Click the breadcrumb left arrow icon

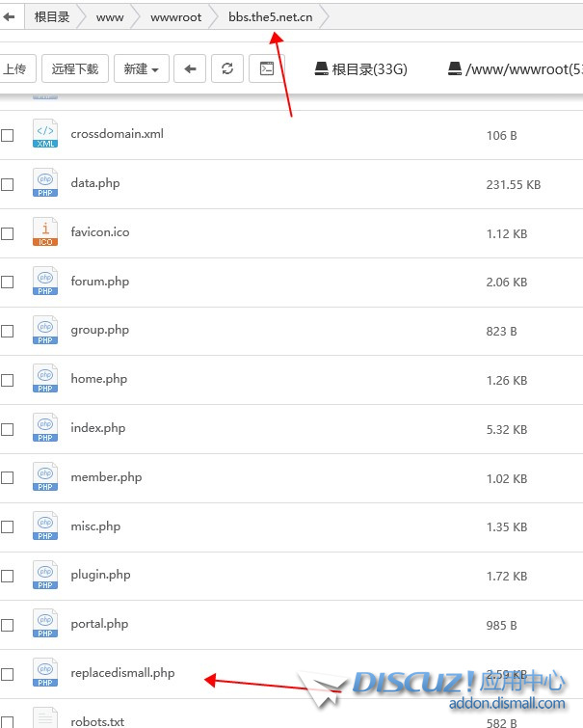[x=9, y=17]
